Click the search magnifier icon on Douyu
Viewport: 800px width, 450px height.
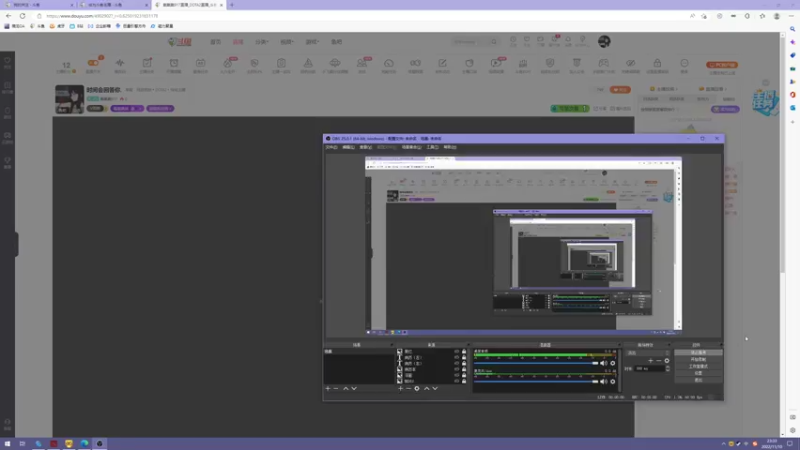493,42
